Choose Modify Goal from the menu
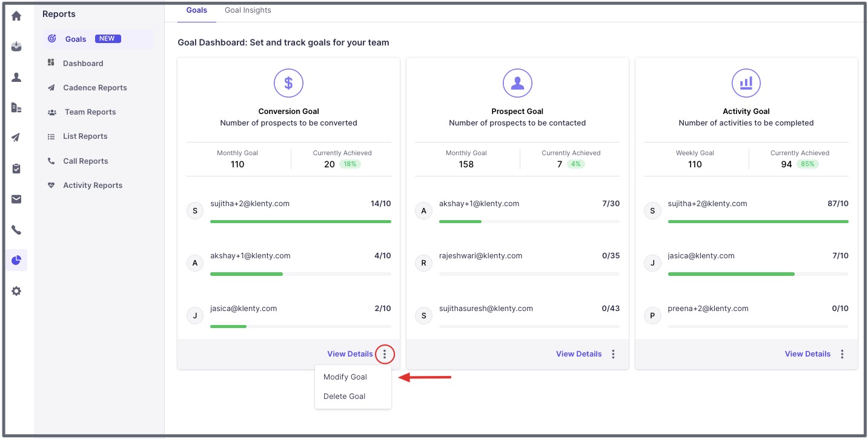868x439 pixels. pyautogui.click(x=345, y=377)
